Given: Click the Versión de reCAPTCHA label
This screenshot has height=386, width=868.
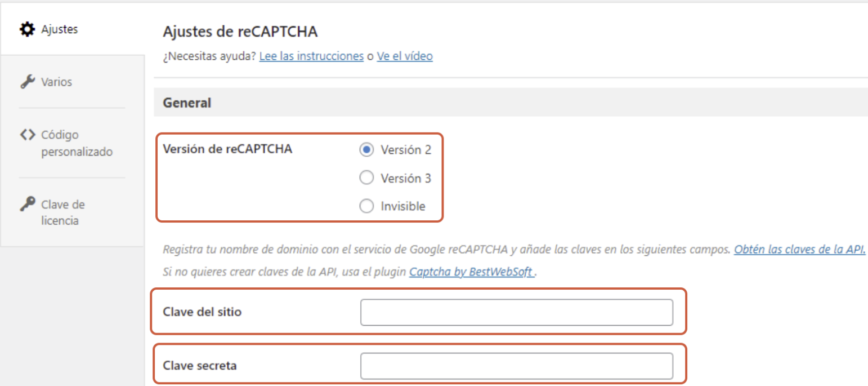Looking at the screenshot, I should click(x=227, y=149).
